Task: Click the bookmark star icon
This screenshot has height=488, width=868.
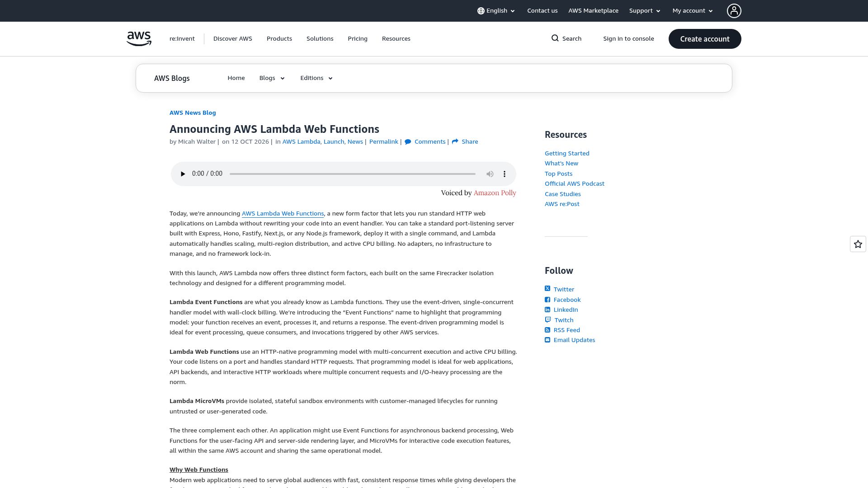Action: 858,244
